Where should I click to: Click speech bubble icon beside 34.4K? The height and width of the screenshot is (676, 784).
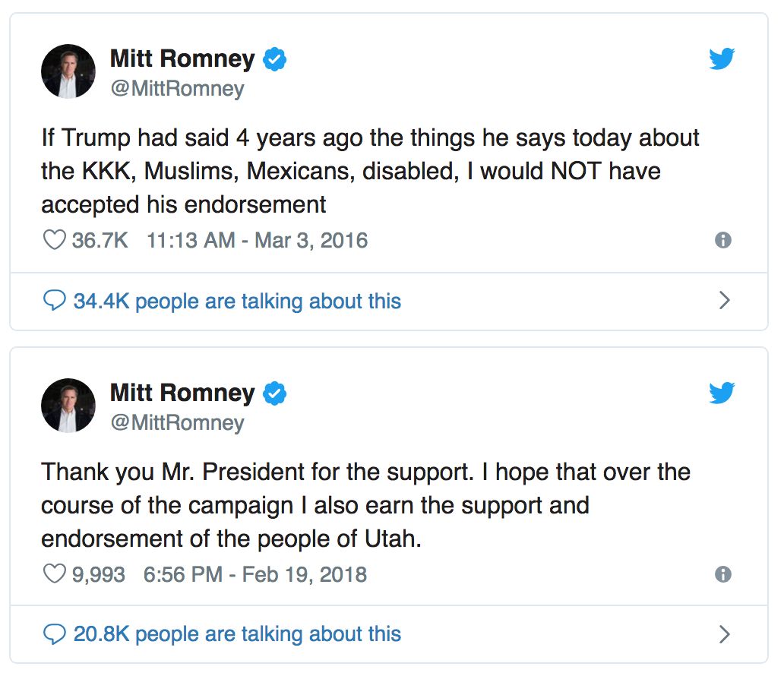54,301
